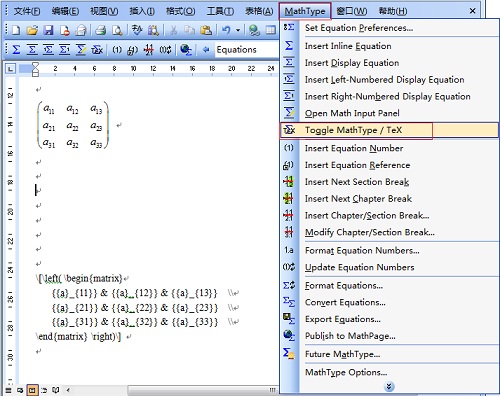Image resolution: width=500 pixels, height=396 pixels.
Task: Choose Publish to MathPage menu entry
Action: tap(389, 336)
